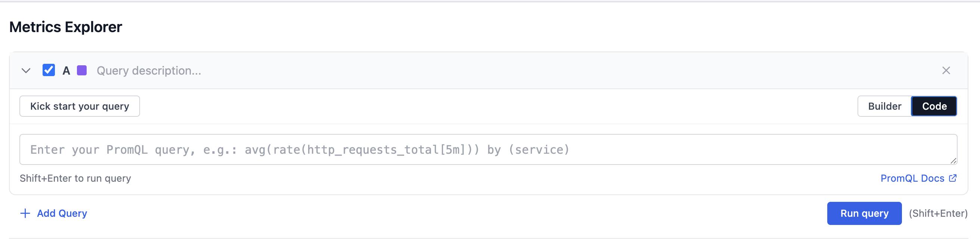The height and width of the screenshot is (241, 980).
Task: Click the Shift+Enter to run query hint
Action: pyautogui.click(x=75, y=178)
